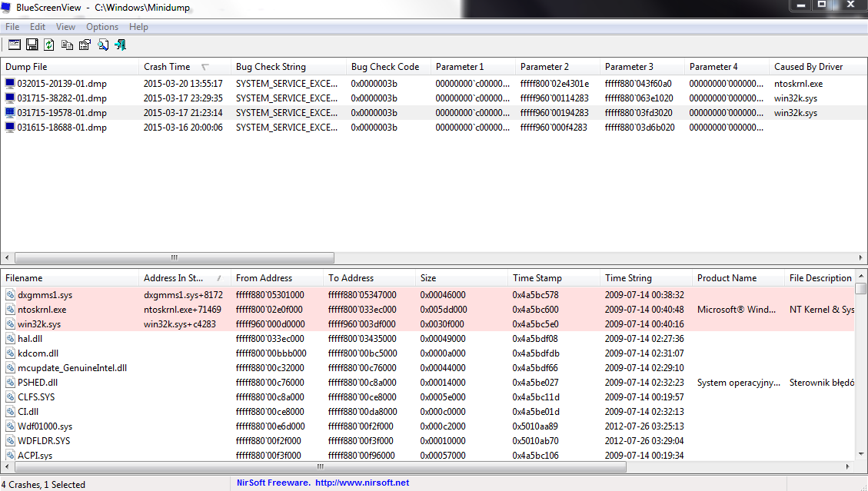Screen dimensions: 868x491
Task: Click the hal.dll file icon
Action: coord(10,339)
